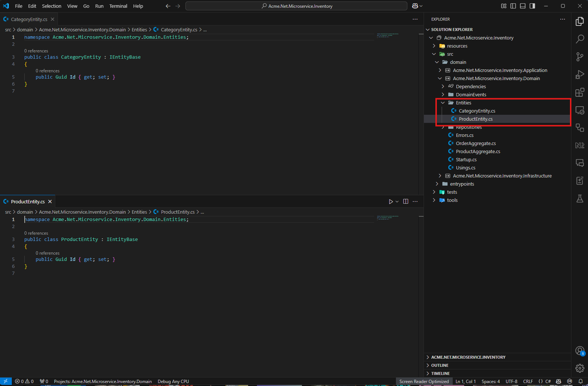
Task: Expand the OUTLINE section
Action: point(497,365)
